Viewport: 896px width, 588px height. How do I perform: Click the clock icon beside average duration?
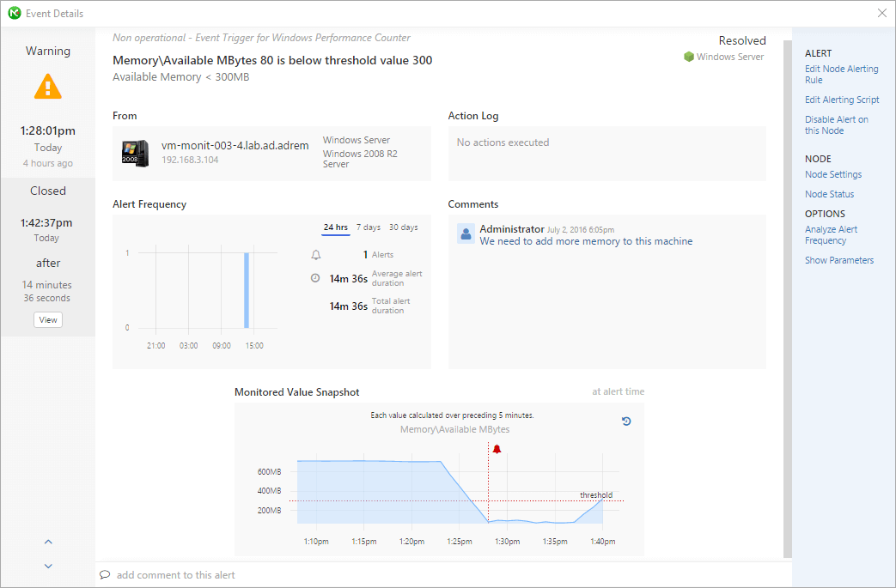tap(315, 278)
